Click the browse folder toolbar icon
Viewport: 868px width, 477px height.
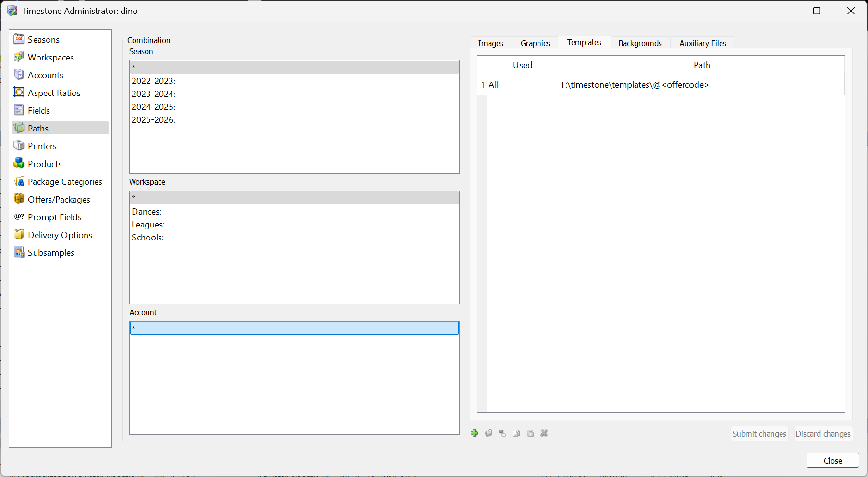[489, 433]
